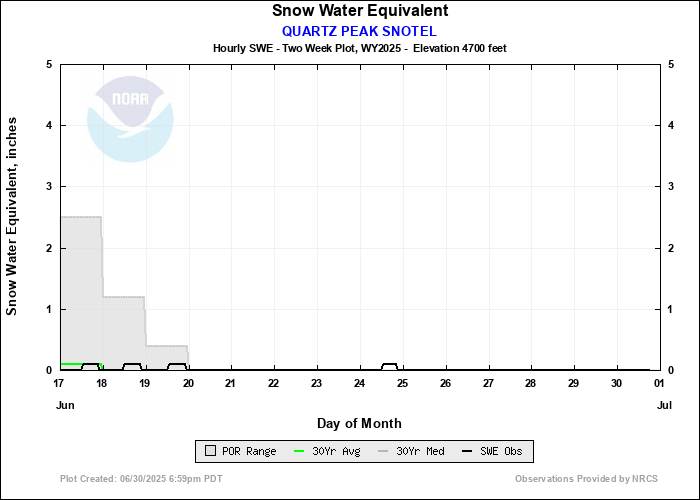
Task: Click the x-axis date label 18
Action: (102, 384)
